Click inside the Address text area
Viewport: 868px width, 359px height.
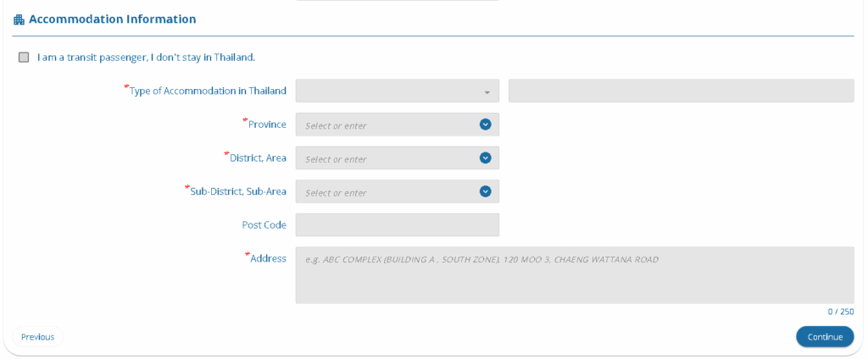(574, 275)
